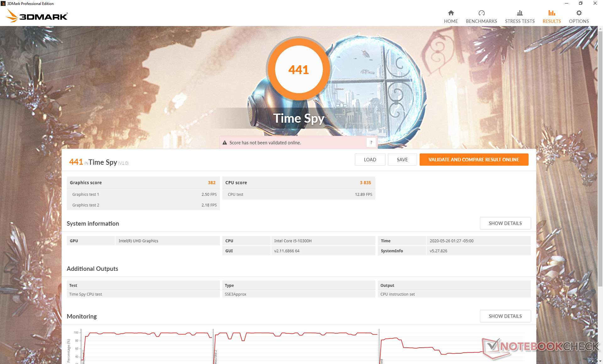Viewport: 603px width, 364px height.
Task: Click scrollbar down arrow
Action: pos(600,361)
